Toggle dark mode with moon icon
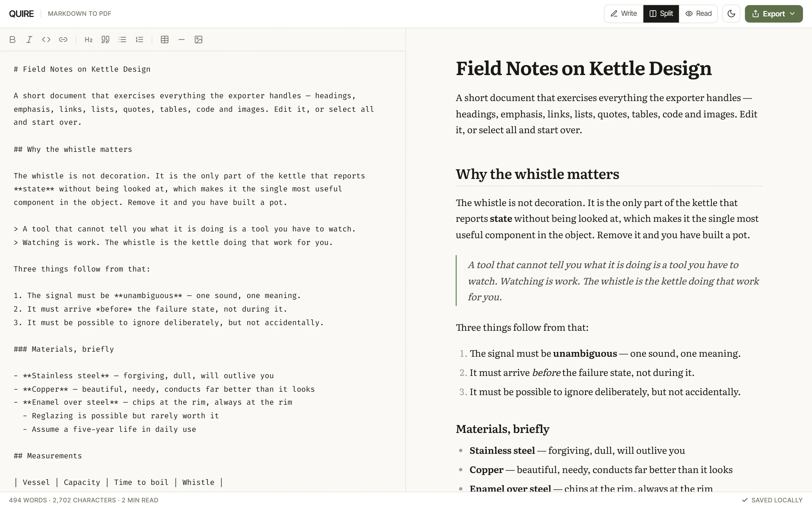This screenshot has height=508, width=812. (731, 14)
